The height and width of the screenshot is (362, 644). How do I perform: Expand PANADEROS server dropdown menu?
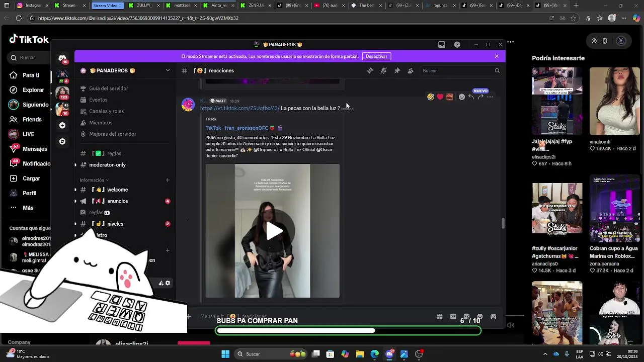click(x=168, y=71)
